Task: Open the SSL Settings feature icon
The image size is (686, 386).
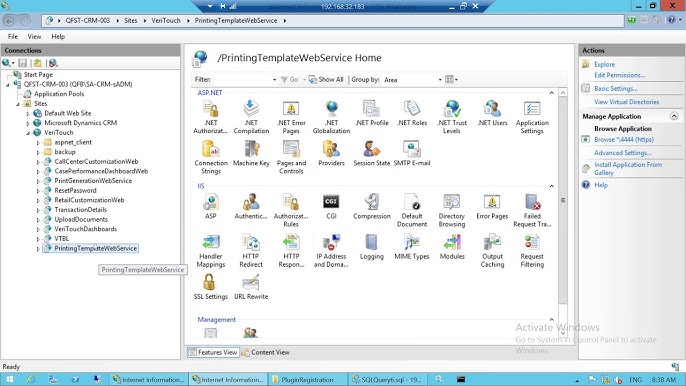Action: click(210, 287)
